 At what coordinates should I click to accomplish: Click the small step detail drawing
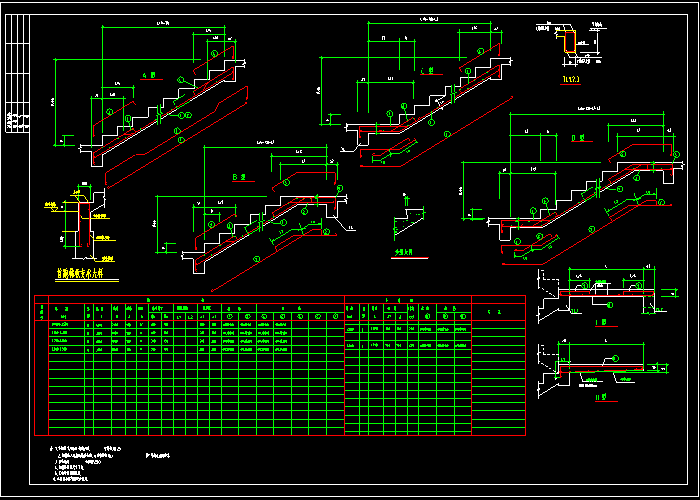408,219
